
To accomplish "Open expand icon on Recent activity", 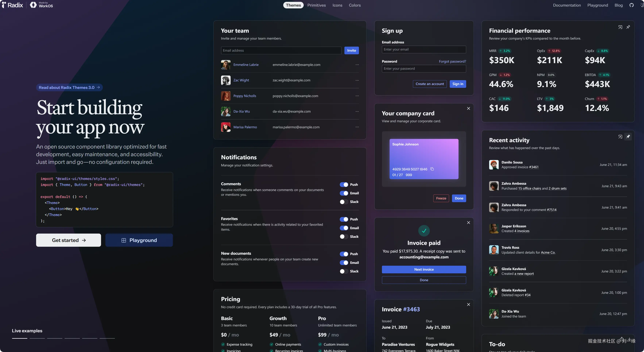I will click(x=620, y=137).
